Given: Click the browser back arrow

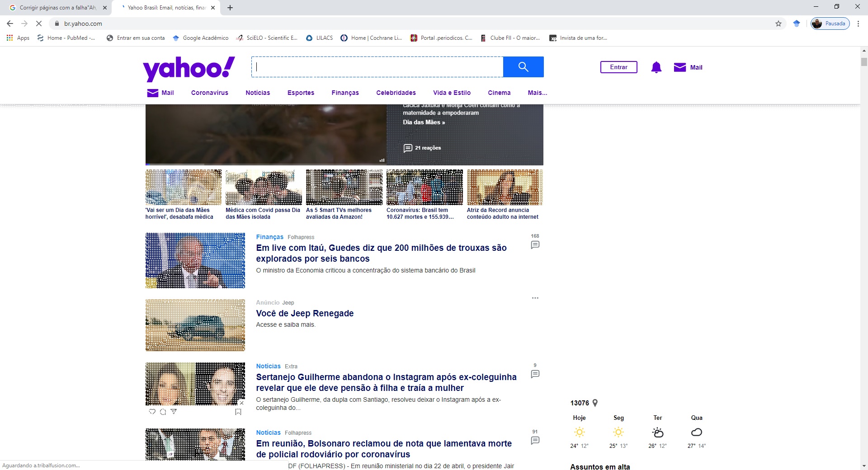Looking at the screenshot, I should pos(10,23).
